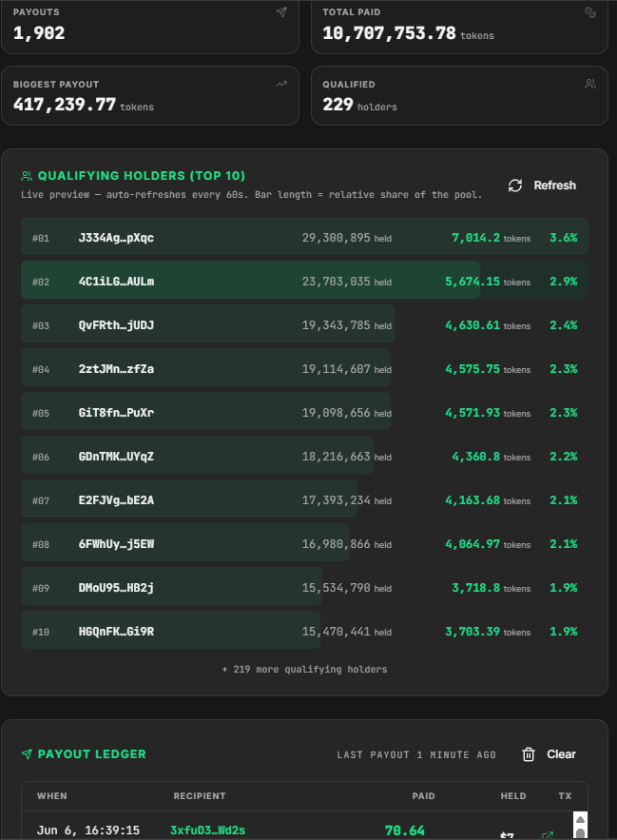Select holder row 2ztJMn…zfZa

pyautogui.click(x=305, y=367)
